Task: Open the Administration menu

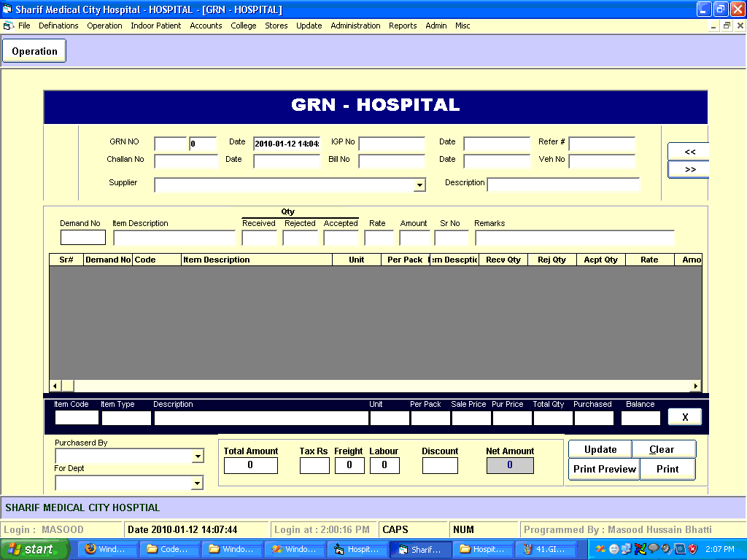Action: coord(355,26)
